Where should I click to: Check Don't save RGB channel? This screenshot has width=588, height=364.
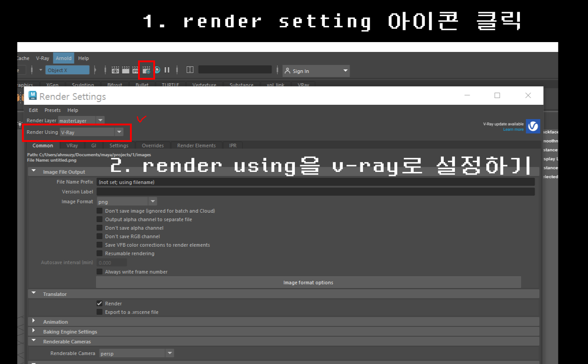click(99, 236)
